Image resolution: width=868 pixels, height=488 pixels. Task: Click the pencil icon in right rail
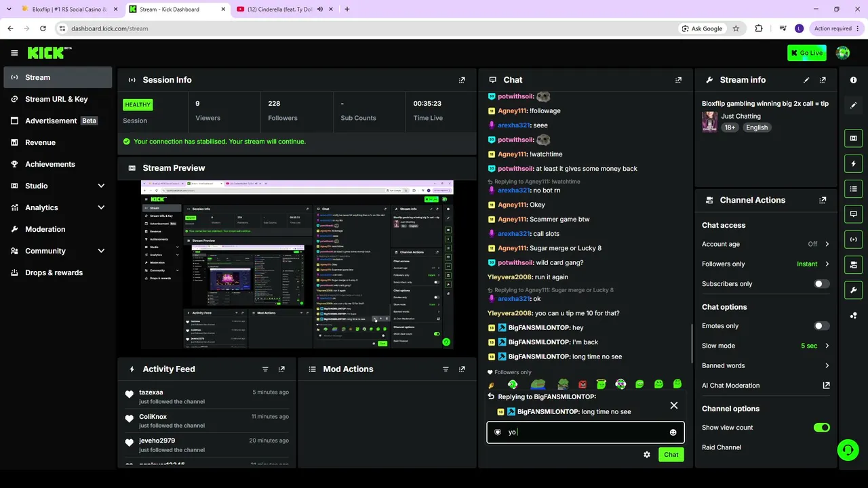point(853,105)
